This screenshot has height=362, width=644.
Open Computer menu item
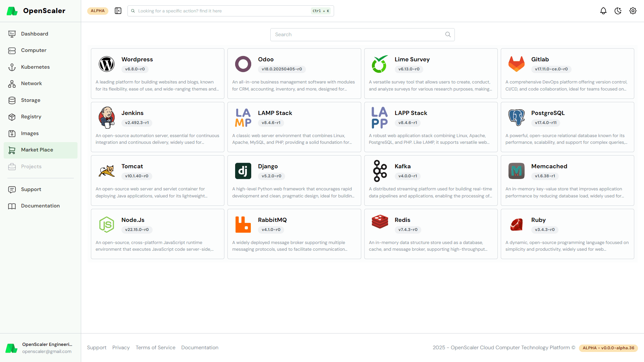[41, 50]
